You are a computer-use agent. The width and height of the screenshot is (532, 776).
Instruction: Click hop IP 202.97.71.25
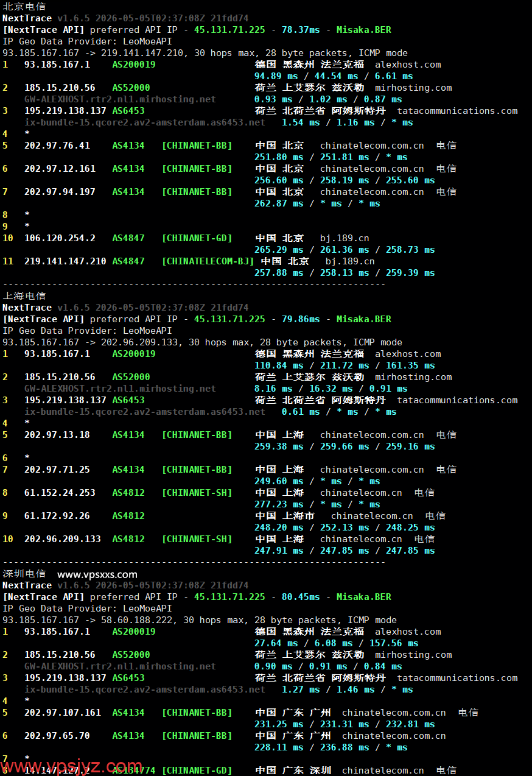click(x=57, y=470)
